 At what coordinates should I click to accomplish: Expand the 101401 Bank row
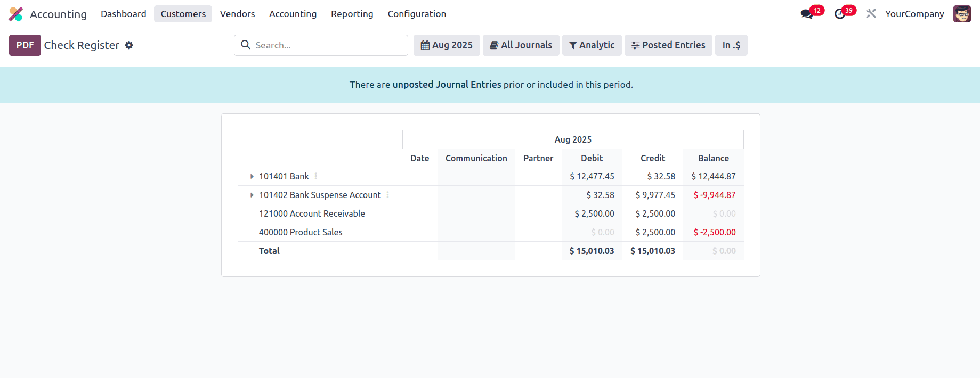click(x=252, y=176)
